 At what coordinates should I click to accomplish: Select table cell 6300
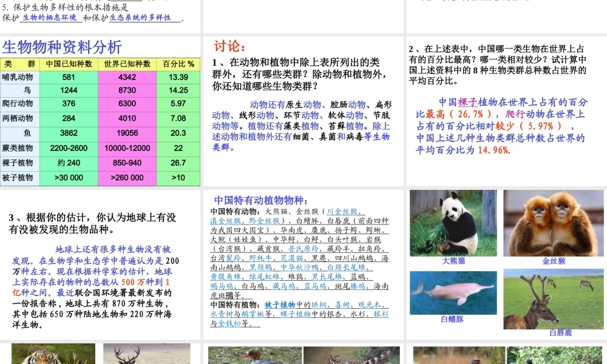point(127,104)
